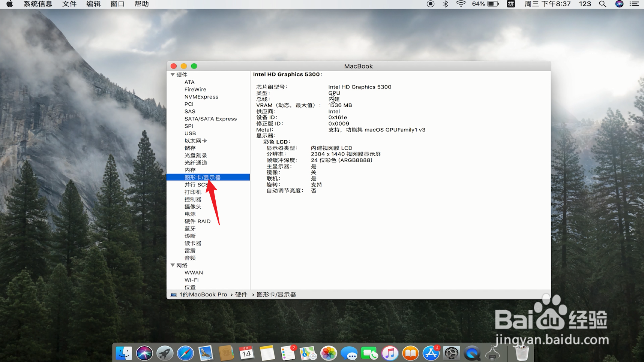Open the 窗口 menu

coord(117,4)
